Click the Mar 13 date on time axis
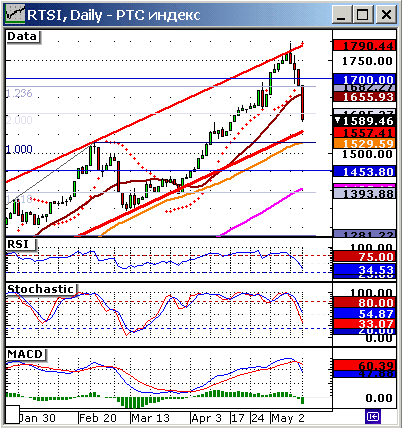The image size is (402, 428). coord(151,418)
